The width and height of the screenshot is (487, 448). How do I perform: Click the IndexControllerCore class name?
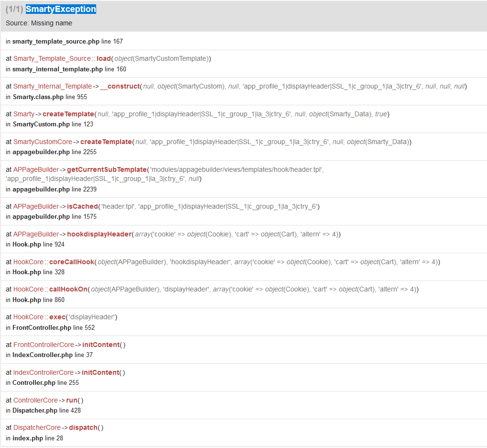click(x=44, y=372)
